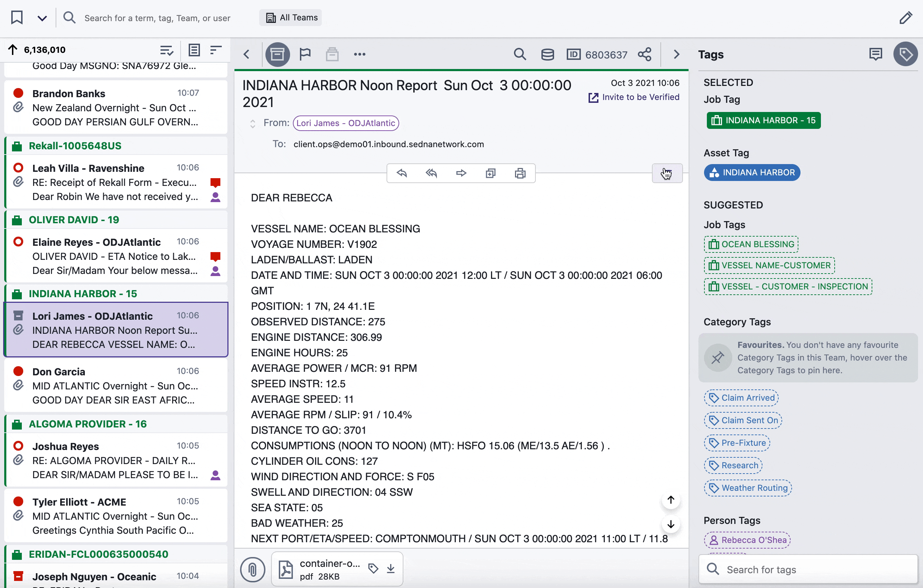Open Joshua Reyes ALGOMA PROVIDER message
The width and height of the screenshot is (923, 588).
click(116, 460)
